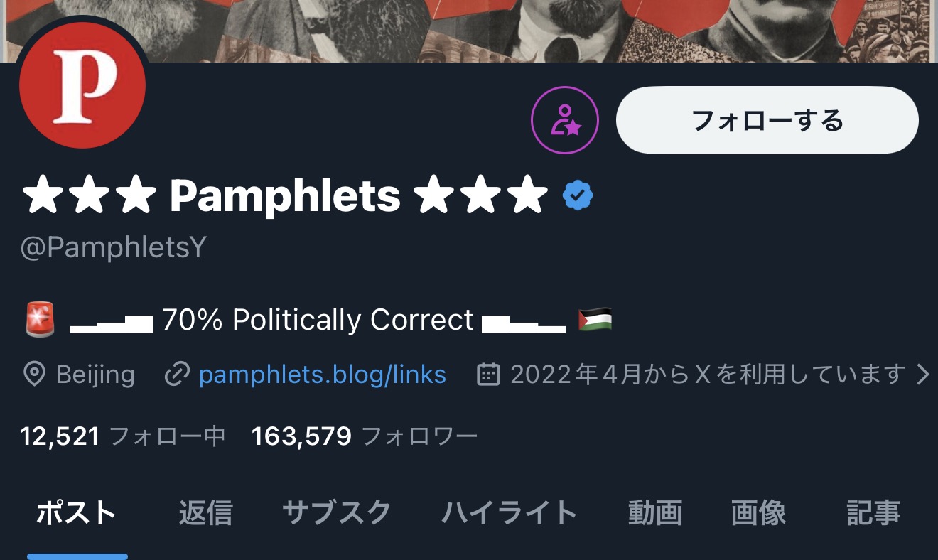Open the pamphlets.blog/links link
Screen dimensions: 938x560
click(322, 374)
